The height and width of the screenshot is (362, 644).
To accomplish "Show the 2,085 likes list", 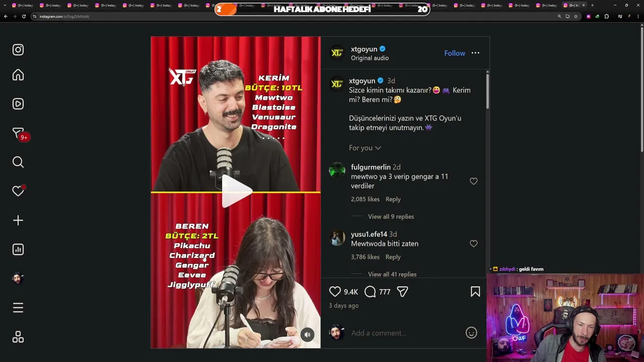I will tap(365, 200).
